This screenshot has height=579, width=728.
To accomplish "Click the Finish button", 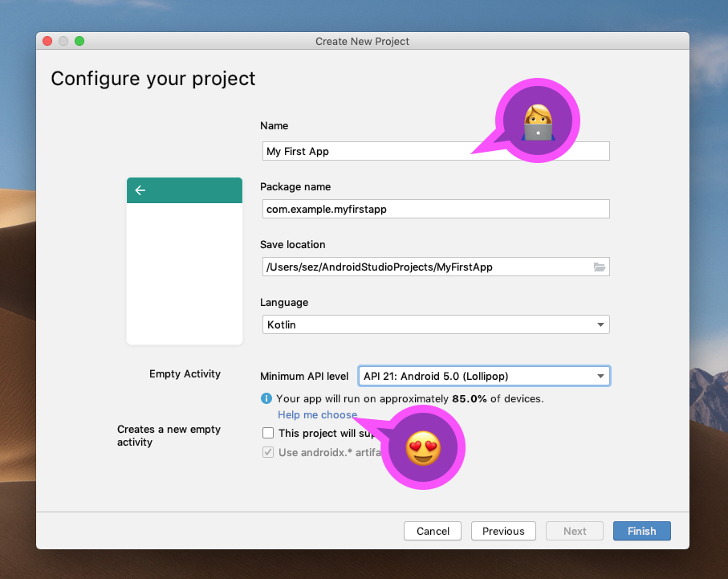I will point(641,531).
